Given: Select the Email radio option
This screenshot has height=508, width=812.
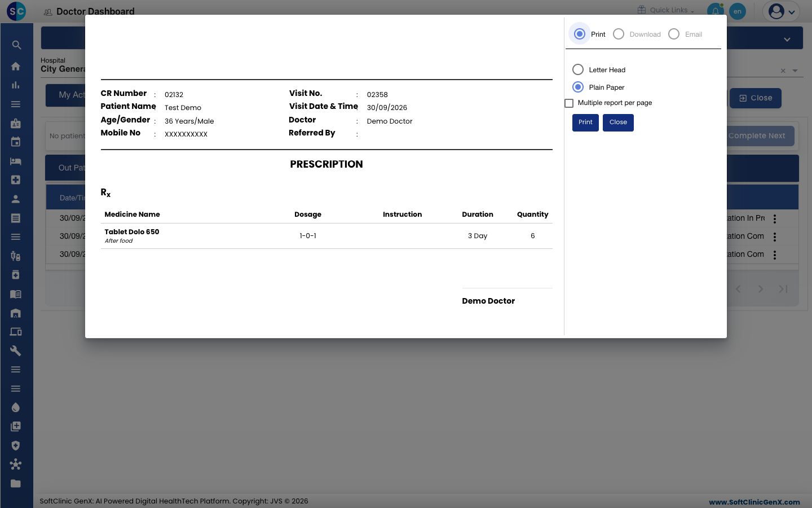Looking at the screenshot, I should point(674,34).
